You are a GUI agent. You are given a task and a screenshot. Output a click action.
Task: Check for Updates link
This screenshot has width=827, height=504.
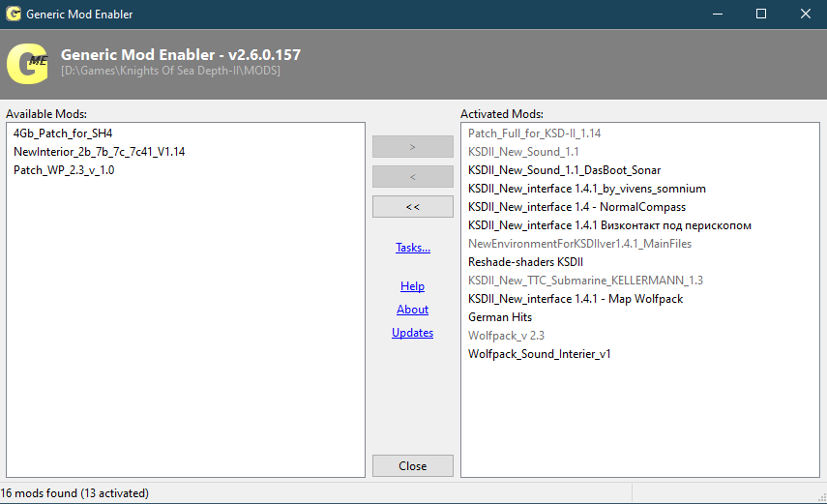click(412, 333)
